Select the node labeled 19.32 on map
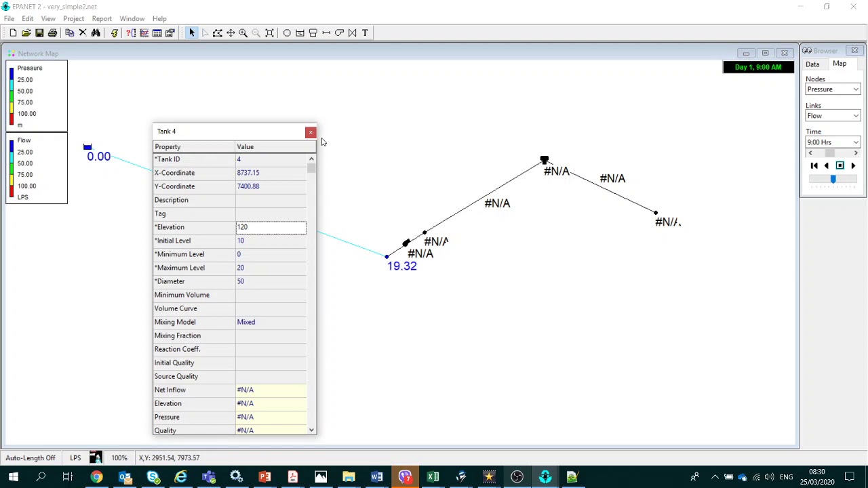The image size is (868, 488). 387,257
